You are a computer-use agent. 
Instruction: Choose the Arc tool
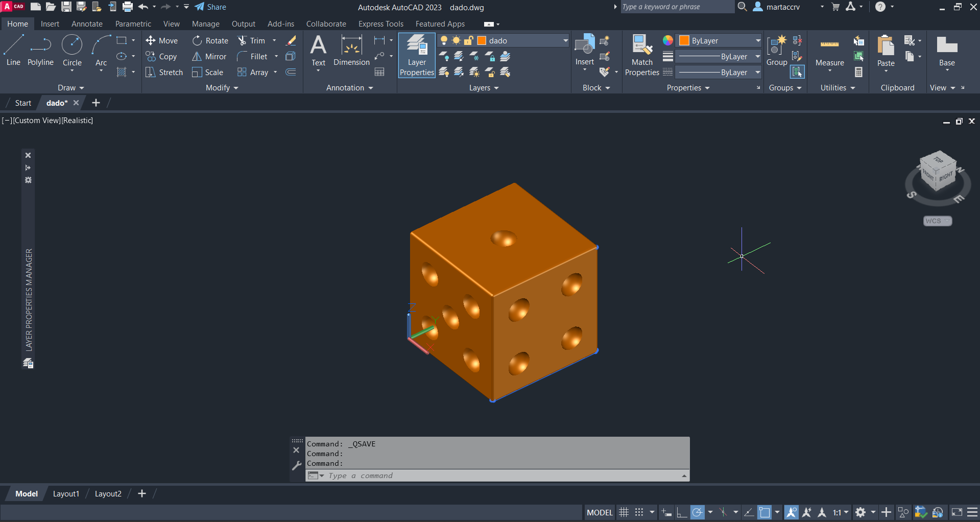(101, 51)
